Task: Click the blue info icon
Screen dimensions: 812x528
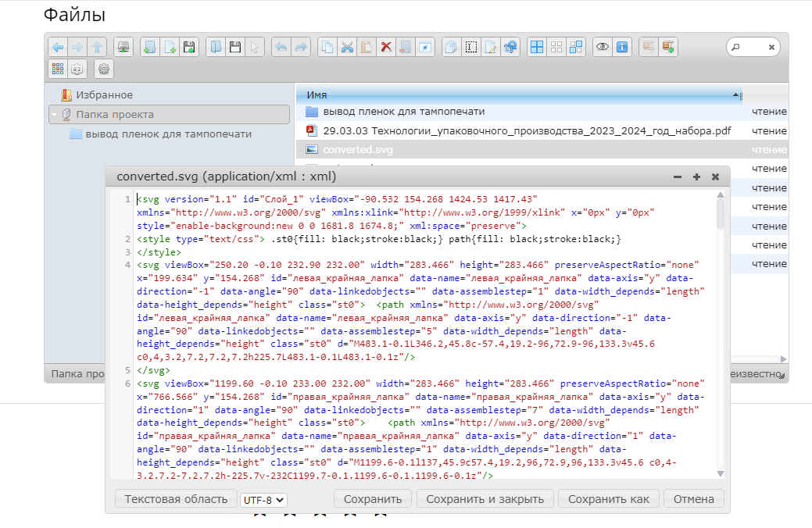Action: point(622,48)
